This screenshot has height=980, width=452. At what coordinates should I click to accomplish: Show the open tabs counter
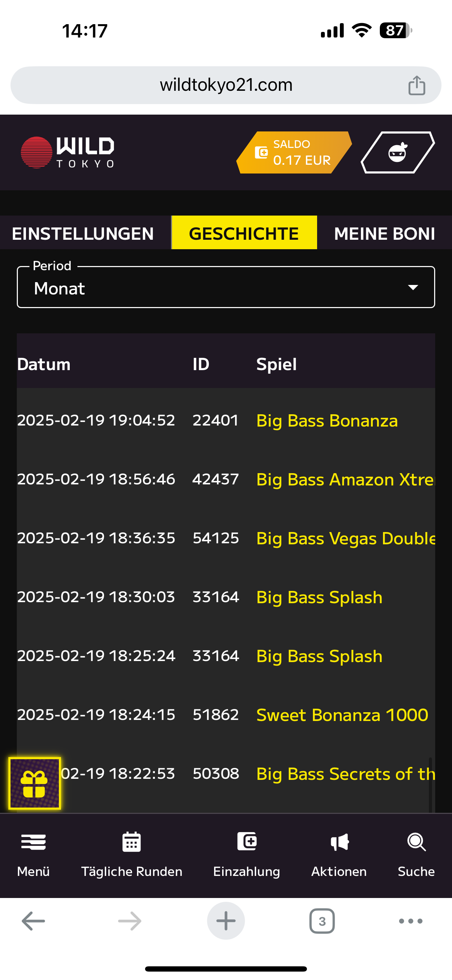pyautogui.click(x=322, y=921)
